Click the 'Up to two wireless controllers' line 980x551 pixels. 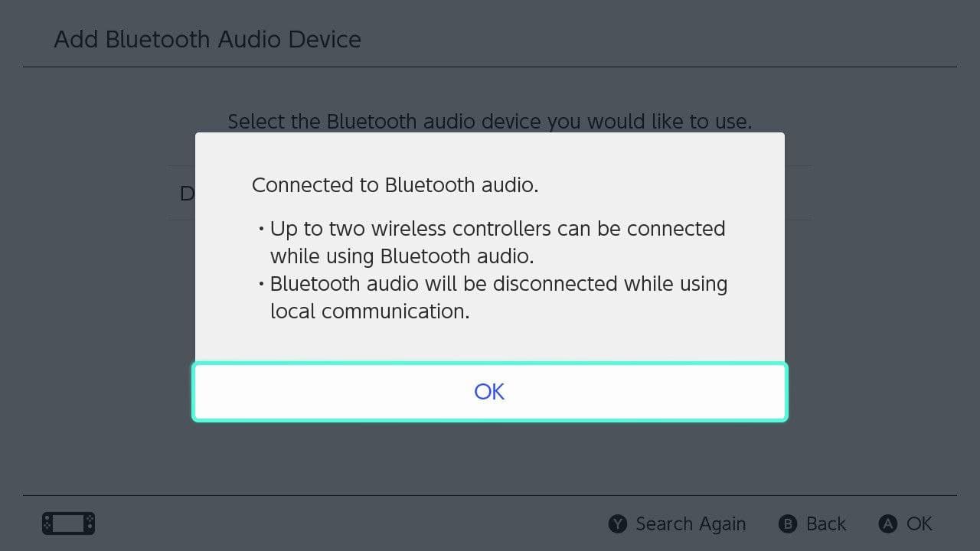click(x=498, y=229)
